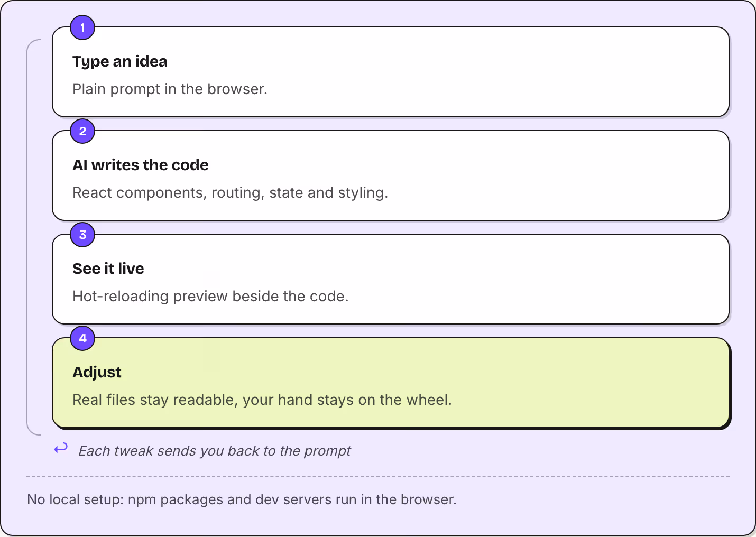Viewport: 756px width, 537px height.
Task: Click the step 2 number badge
Action: [x=82, y=131]
